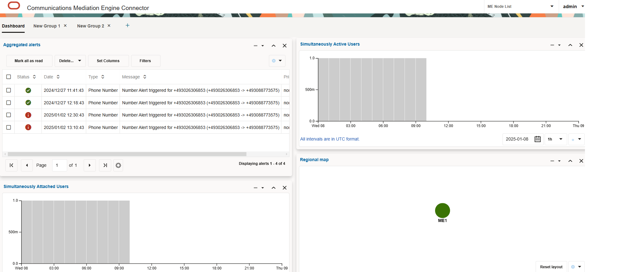Open the alerts Filters button
The height and width of the screenshot is (272, 644).
[x=145, y=61]
